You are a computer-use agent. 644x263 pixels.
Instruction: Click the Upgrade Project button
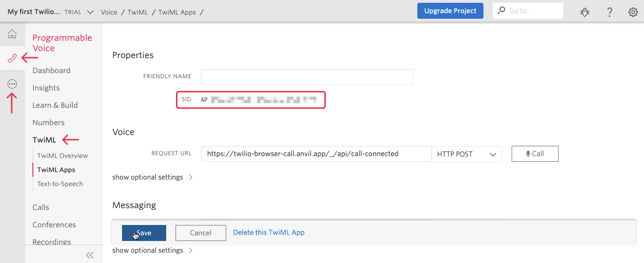[450, 11]
